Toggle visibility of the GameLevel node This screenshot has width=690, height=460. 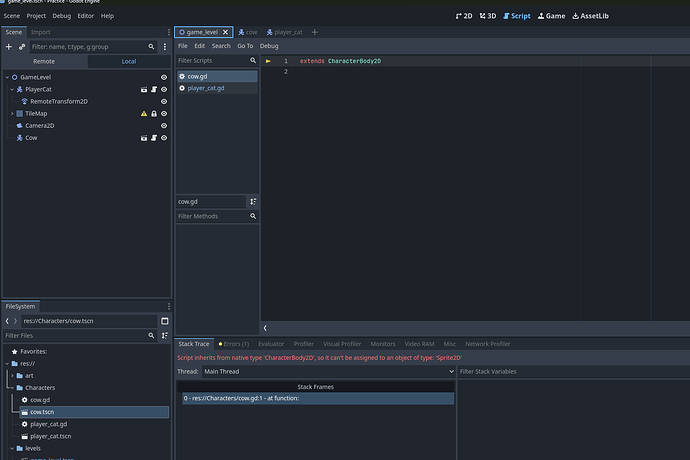pos(164,77)
